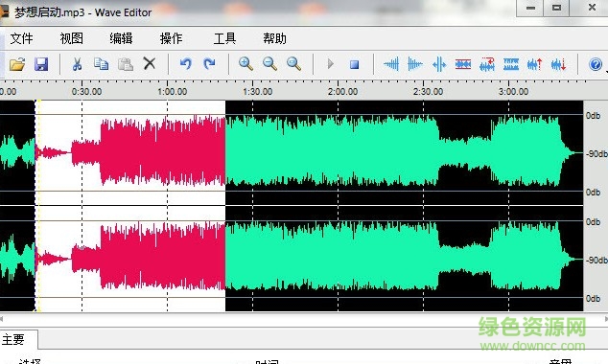The height and width of the screenshot is (364, 608).
Task: Minimize the Wave Editor window
Action: [530, 8]
